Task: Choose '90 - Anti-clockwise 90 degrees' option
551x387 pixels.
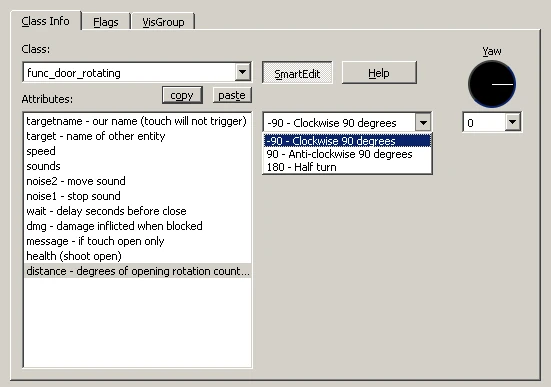Action: [347, 154]
